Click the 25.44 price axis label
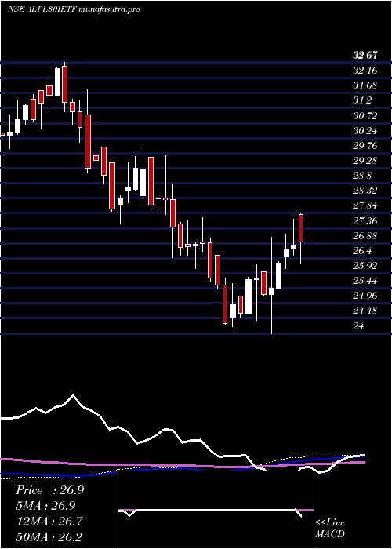392x549 pixels. coord(365,281)
